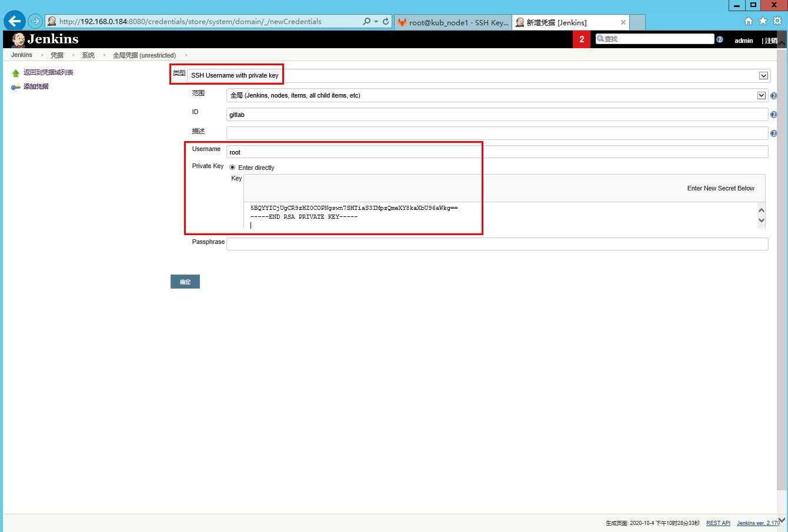Go to 系统 breadcrumb
788x532 pixels.
pyautogui.click(x=88, y=55)
